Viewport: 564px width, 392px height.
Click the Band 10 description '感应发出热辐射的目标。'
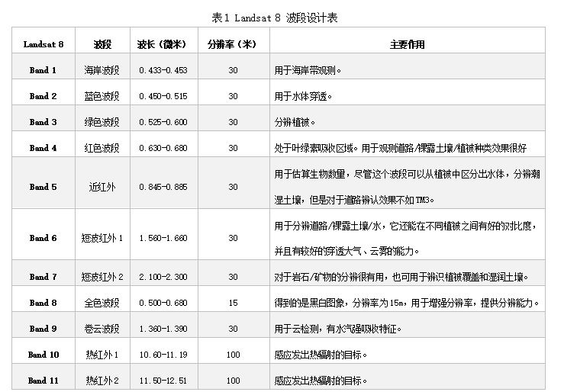click(x=321, y=355)
